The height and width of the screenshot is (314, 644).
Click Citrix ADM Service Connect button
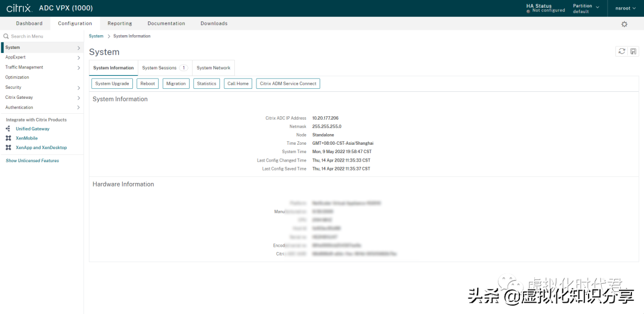point(288,83)
